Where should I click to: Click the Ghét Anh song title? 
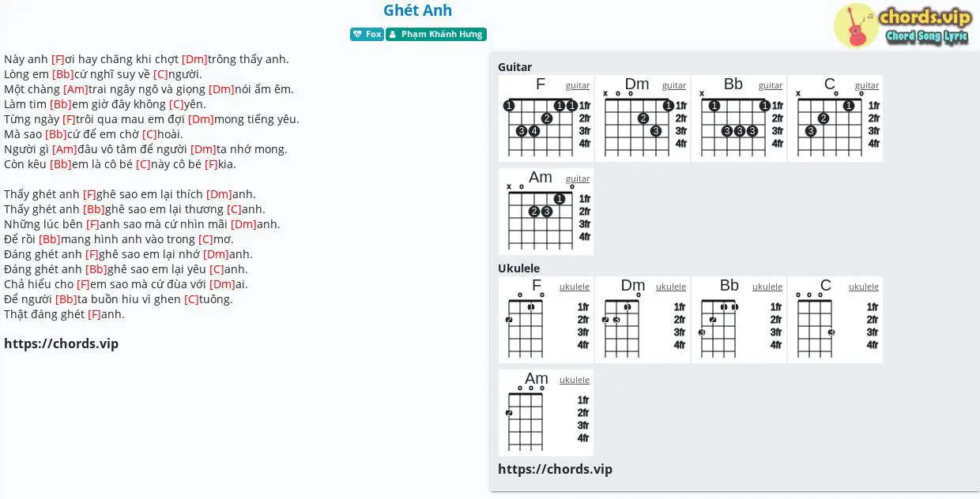418,10
